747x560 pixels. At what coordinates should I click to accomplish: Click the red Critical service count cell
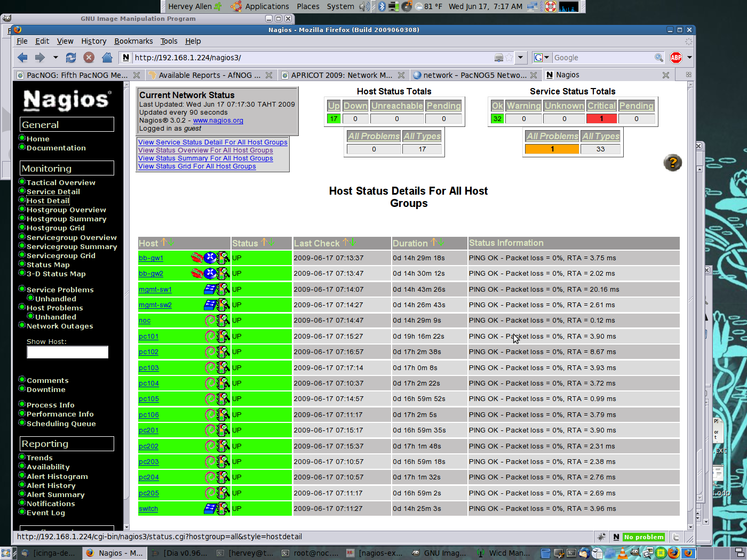pos(601,119)
